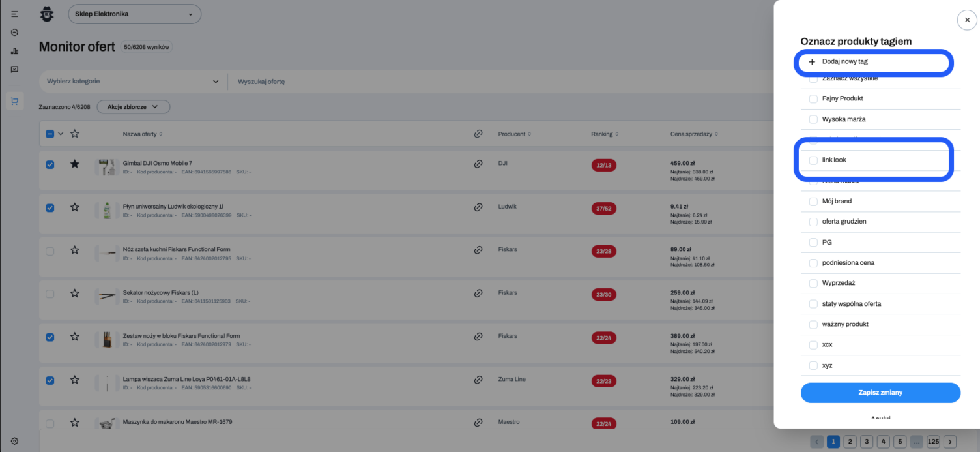Open settings gear icon in sidebar
The height and width of the screenshot is (452, 980).
point(14,441)
